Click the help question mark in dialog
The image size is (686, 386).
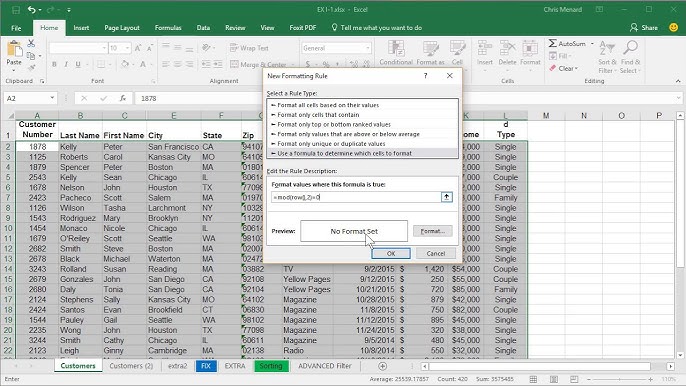[425, 76]
